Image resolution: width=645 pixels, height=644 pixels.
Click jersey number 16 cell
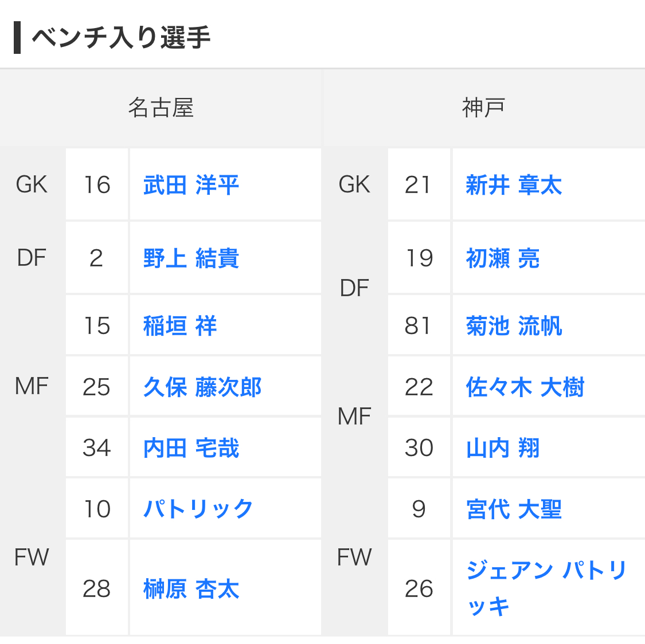97,185
